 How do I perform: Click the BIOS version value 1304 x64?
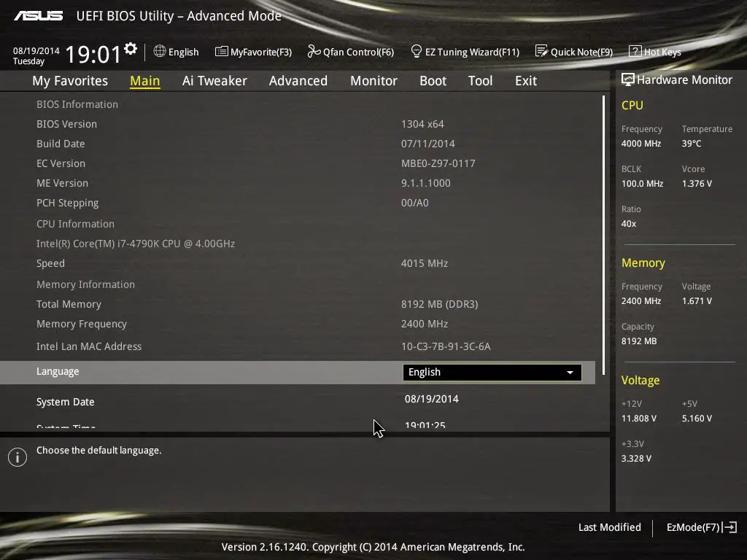422,124
